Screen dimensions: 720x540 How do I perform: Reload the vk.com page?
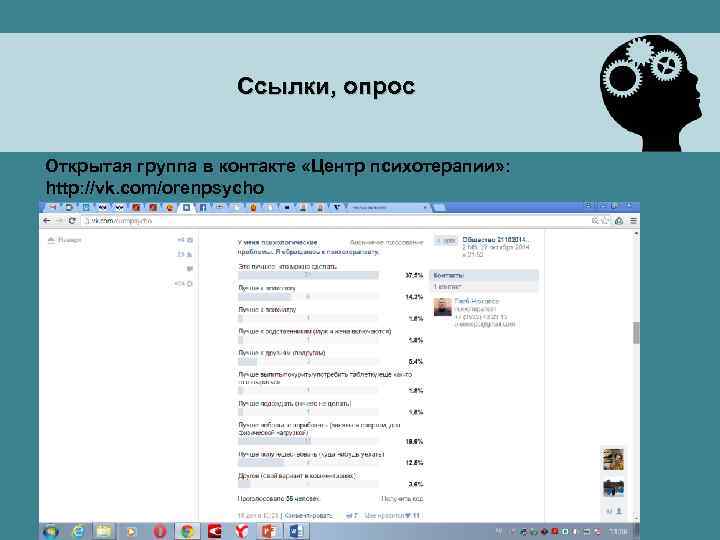pyautogui.click(x=72, y=221)
